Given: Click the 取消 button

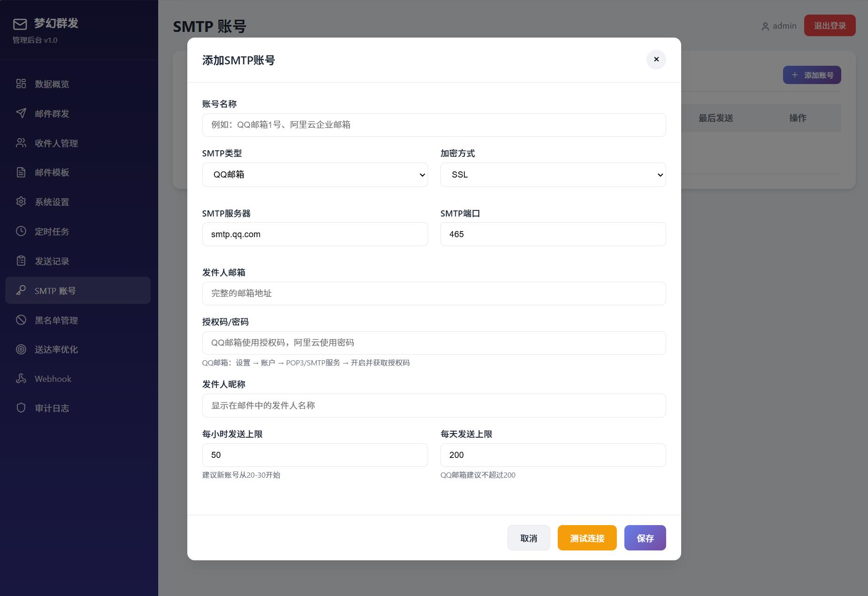Looking at the screenshot, I should coord(529,538).
